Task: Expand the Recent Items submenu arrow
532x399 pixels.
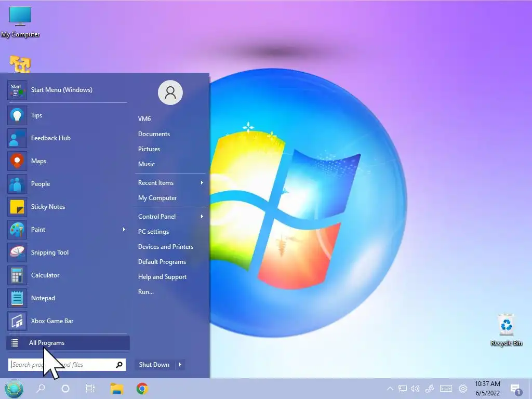Action: click(x=202, y=183)
